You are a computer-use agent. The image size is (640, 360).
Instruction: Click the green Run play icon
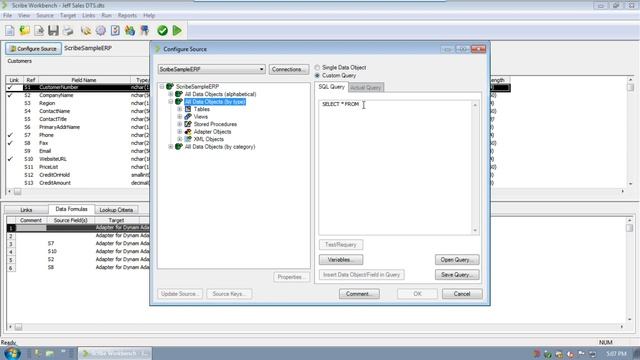[177, 31]
